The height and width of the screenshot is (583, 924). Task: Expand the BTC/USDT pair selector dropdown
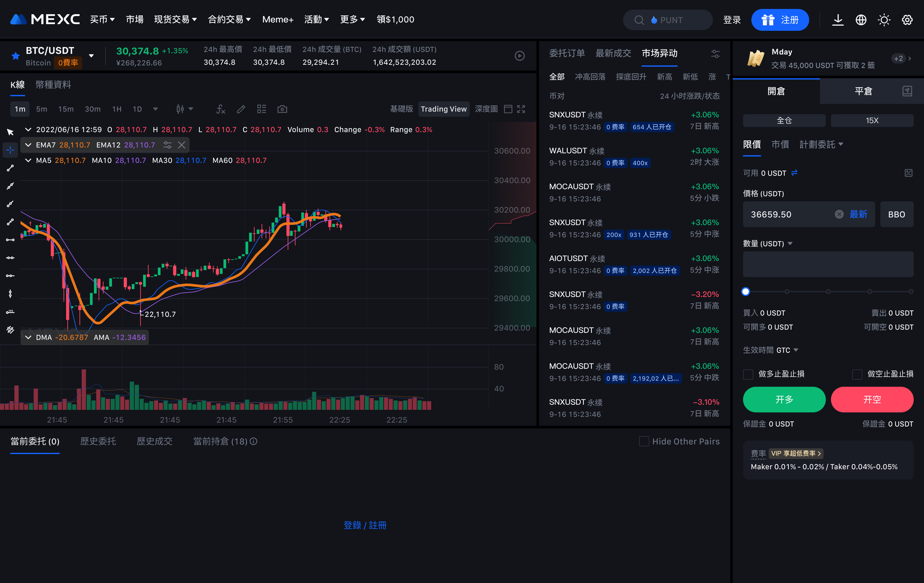point(91,56)
